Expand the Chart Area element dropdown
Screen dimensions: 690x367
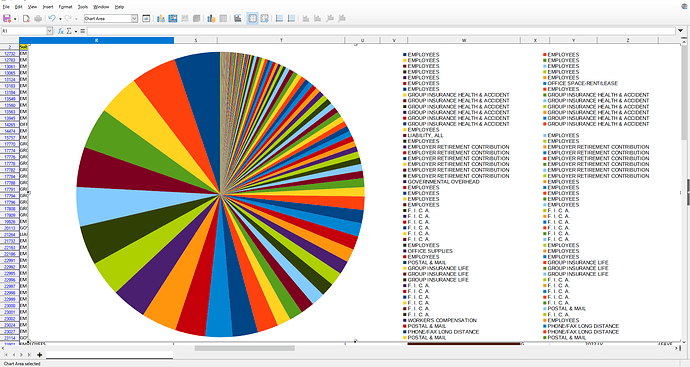click(134, 18)
